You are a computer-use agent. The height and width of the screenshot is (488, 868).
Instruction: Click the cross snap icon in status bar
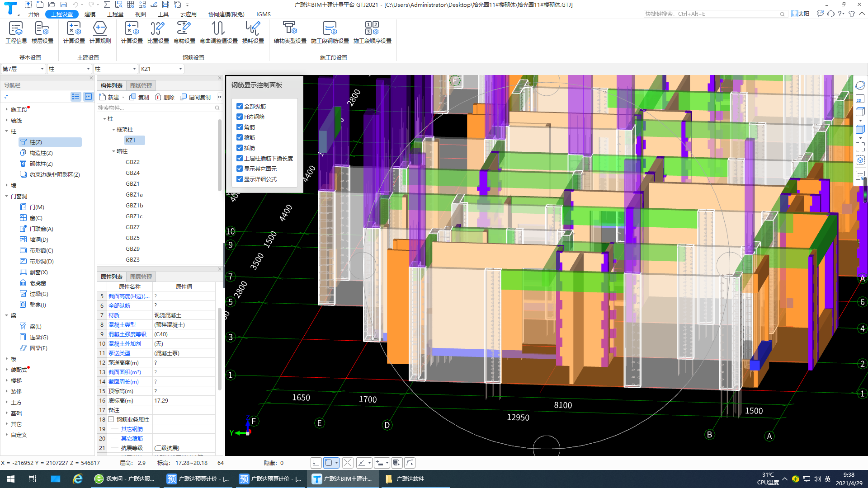(347, 463)
